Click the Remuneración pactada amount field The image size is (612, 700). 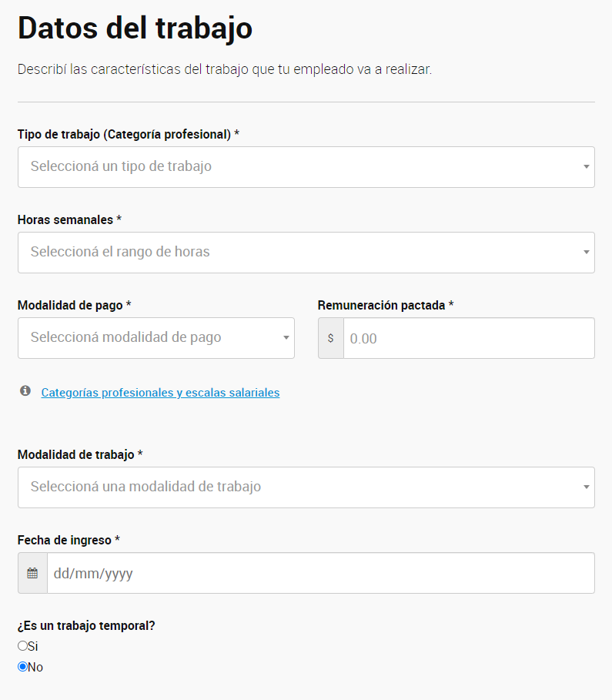(x=469, y=338)
